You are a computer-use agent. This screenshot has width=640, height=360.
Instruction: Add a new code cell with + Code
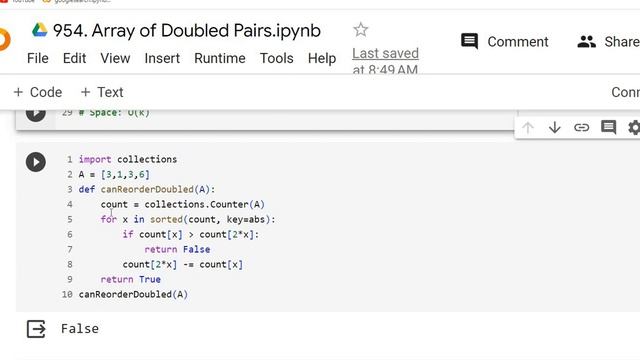(38, 92)
